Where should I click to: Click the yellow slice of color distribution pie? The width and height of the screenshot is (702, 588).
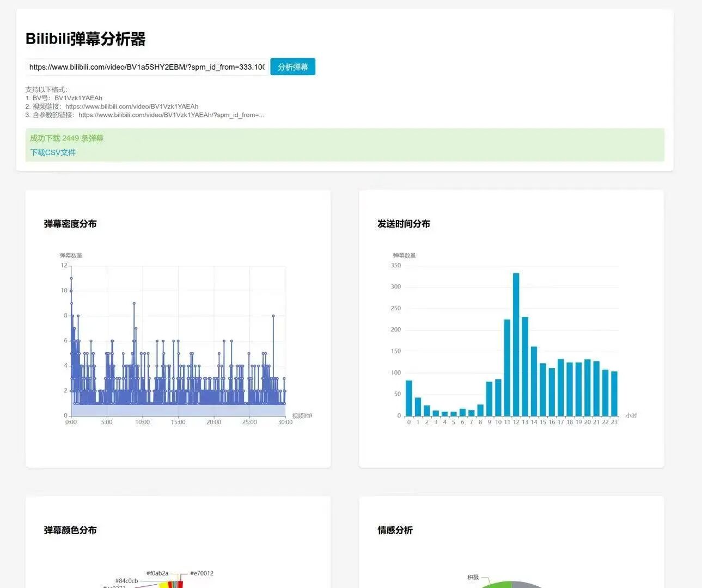coord(163,585)
